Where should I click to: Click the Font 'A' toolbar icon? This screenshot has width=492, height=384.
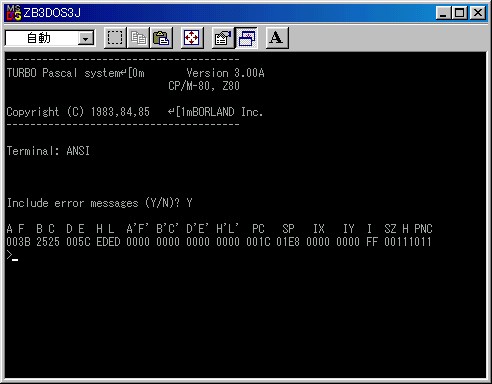click(277, 38)
